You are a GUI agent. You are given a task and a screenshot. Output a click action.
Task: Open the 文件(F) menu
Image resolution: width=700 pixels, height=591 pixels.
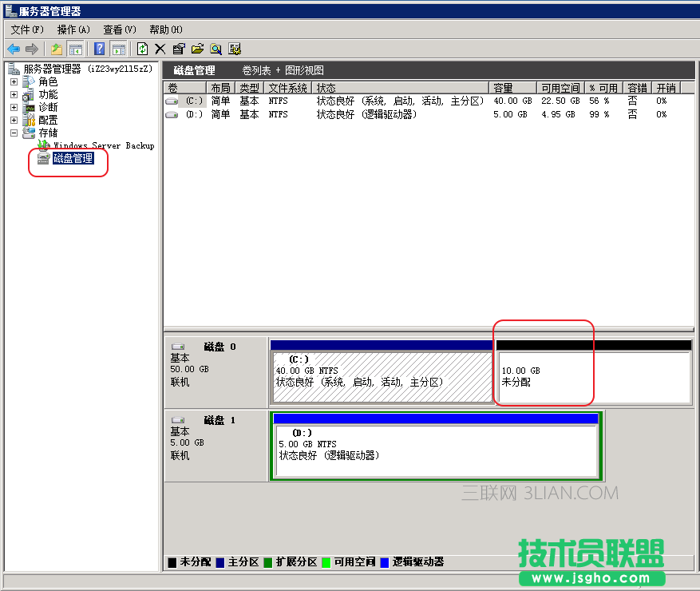26,29
